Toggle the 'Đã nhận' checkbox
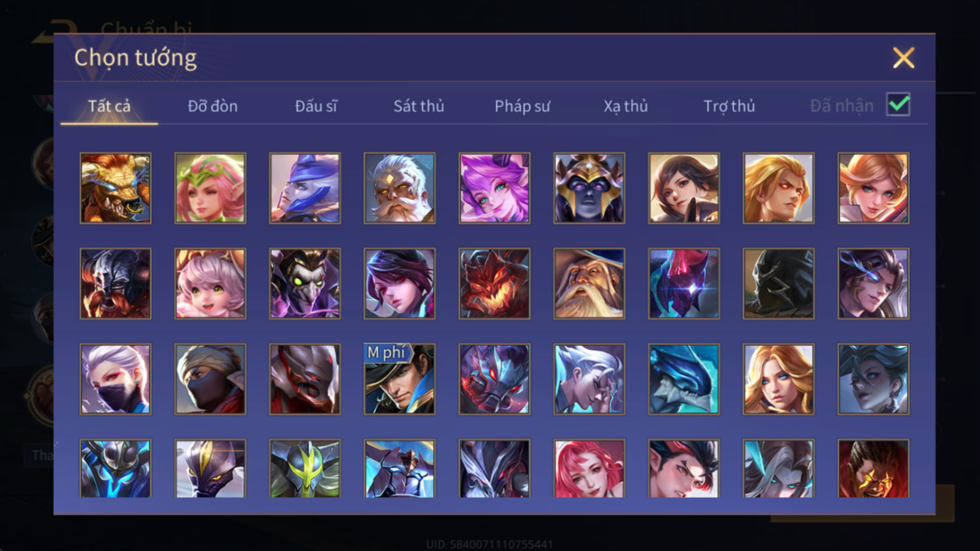The image size is (980, 551). [898, 104]
